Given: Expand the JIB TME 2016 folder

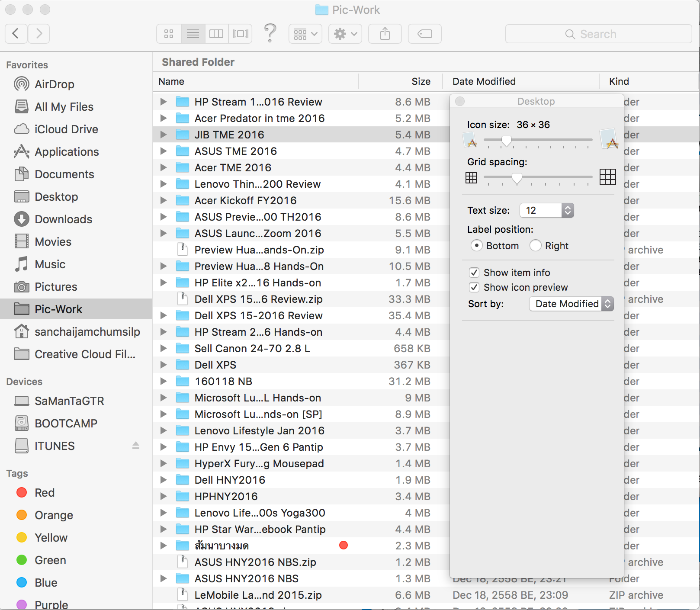Looking at the screenshot, I should (164, 135).
